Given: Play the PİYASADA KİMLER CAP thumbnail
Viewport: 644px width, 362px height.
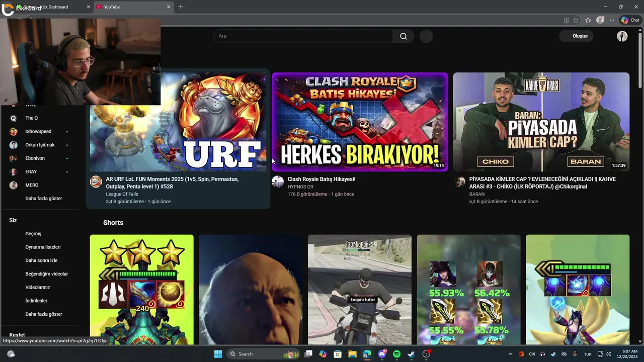Looking at the screenshot, I should pos(541,122).
